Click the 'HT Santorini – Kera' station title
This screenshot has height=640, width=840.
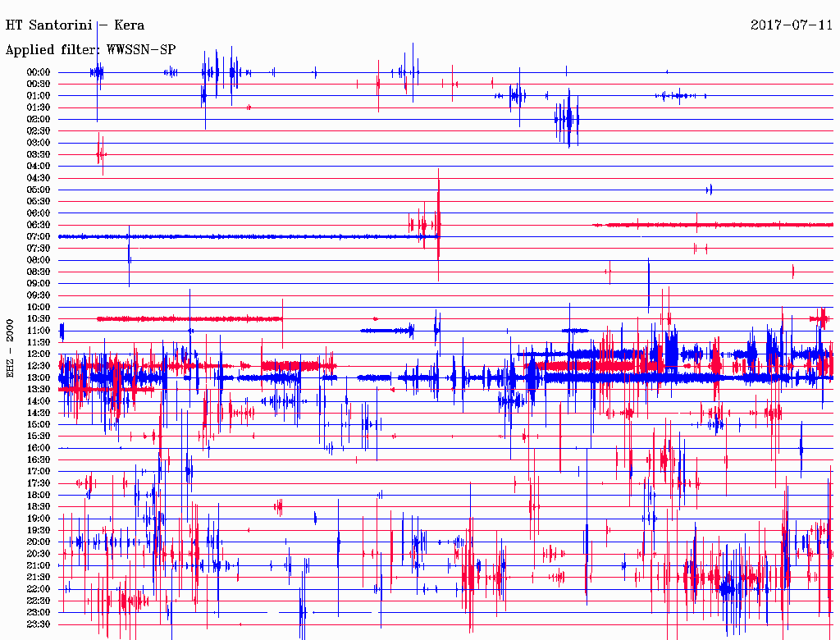[75, 25]
